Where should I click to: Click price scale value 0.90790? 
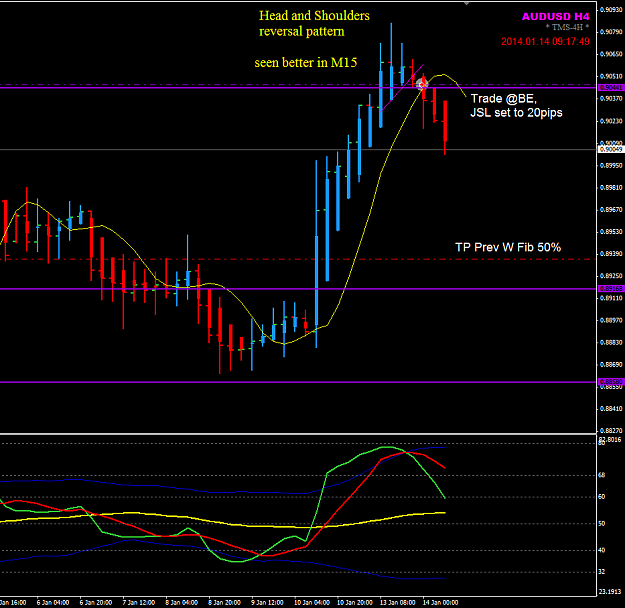(x=611, y=31)
